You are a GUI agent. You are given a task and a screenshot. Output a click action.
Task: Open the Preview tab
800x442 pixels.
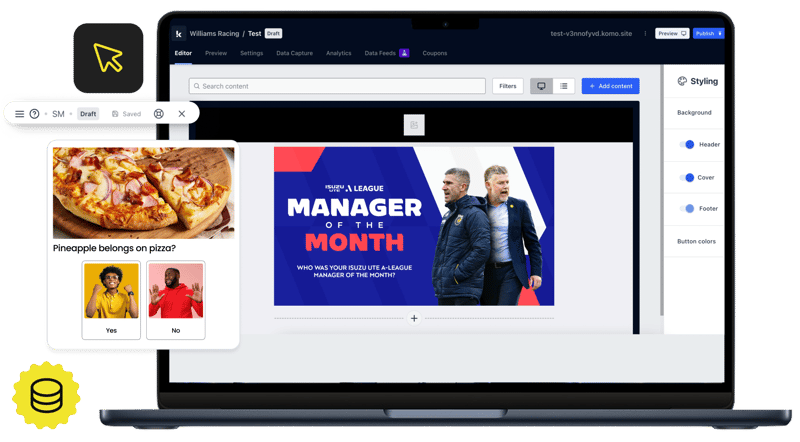pyautogui.click(x=216, y=53)
